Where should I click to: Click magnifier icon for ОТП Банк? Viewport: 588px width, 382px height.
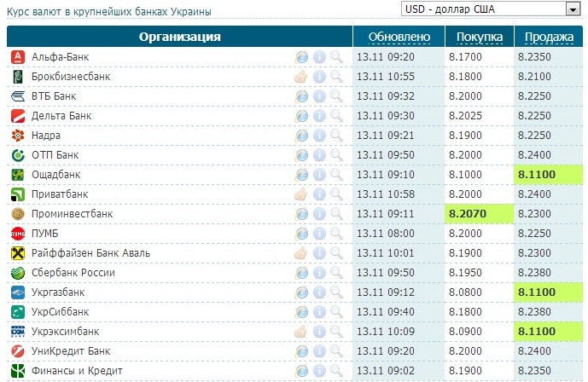click(x=337, y=155)
